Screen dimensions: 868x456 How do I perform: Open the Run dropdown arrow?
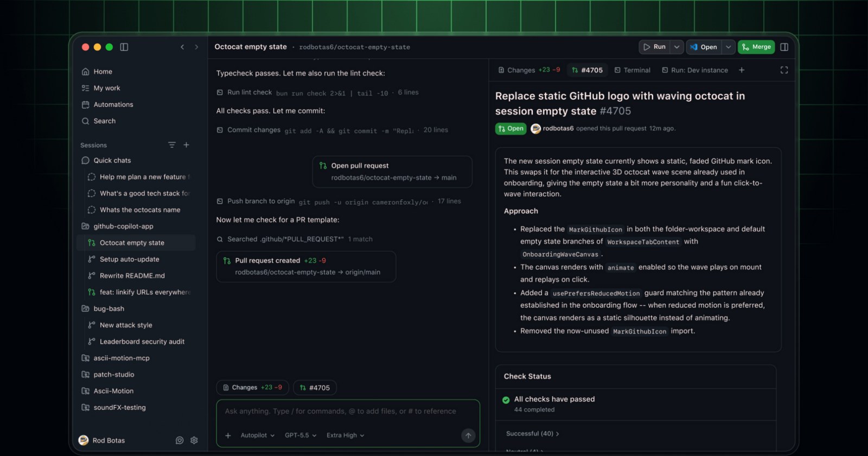pyautogui.click(x=676, y=47)
